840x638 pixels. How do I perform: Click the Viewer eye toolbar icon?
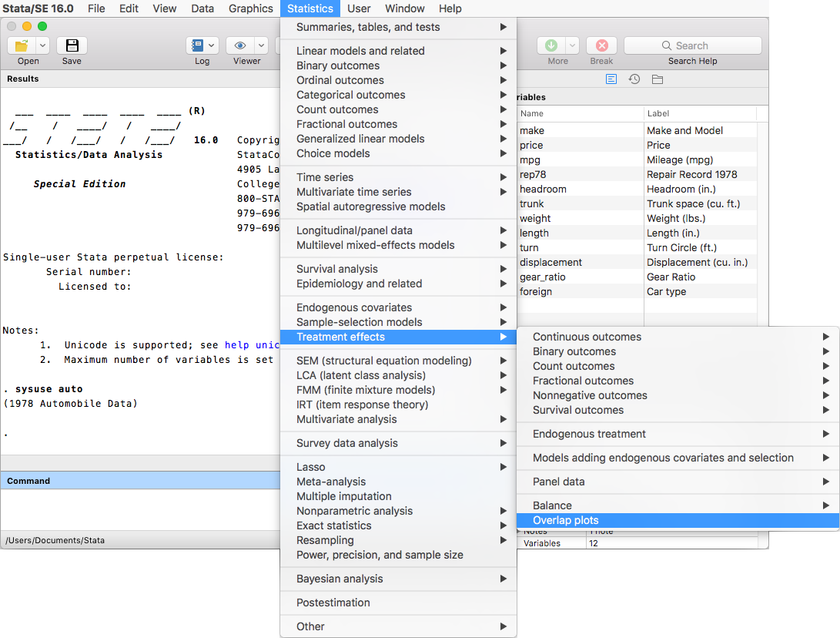[240, 45]
